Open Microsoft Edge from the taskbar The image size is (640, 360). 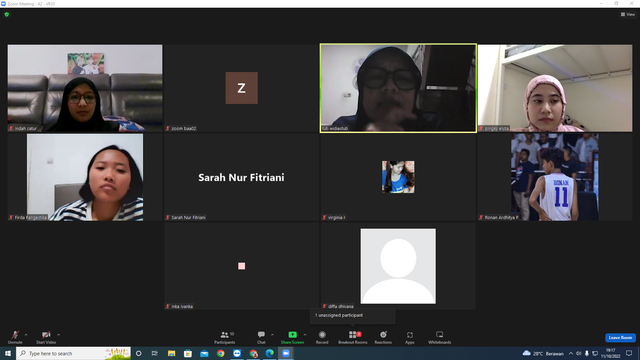270,353
